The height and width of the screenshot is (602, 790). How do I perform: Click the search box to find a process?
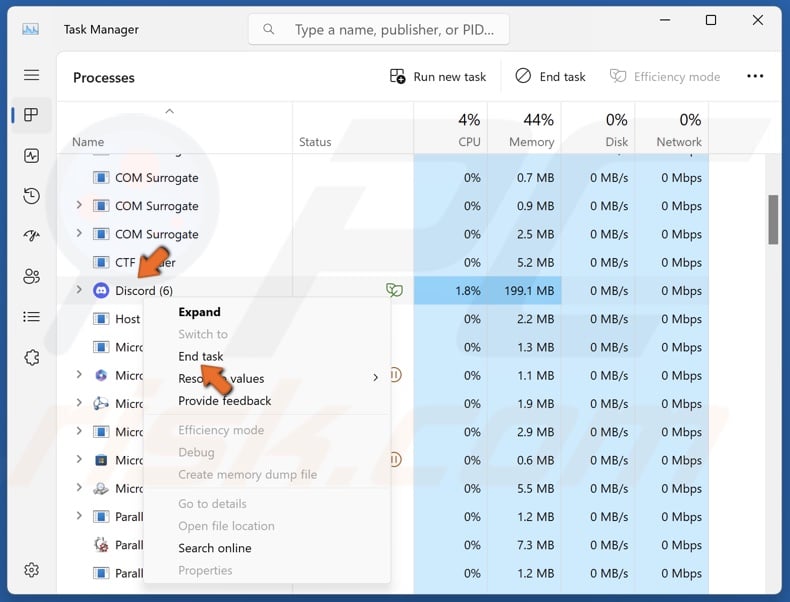pyautogui.click(x=378, y=30)
